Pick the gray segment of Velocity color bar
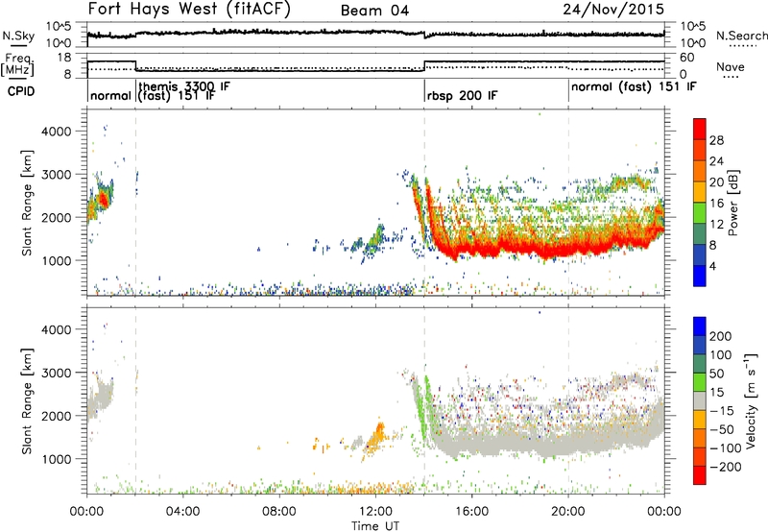Image resolution: width=768 pixels, height=532 pixels. point(700,400)
